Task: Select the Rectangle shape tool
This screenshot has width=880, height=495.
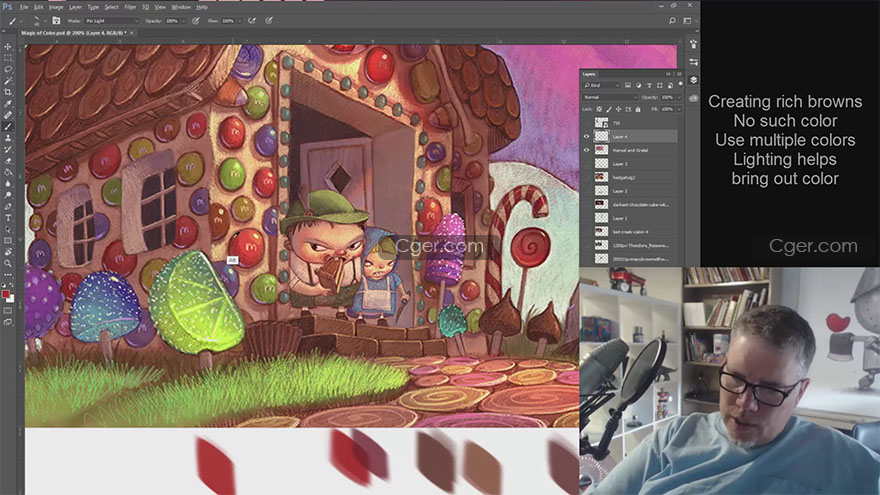Action: 8,241
